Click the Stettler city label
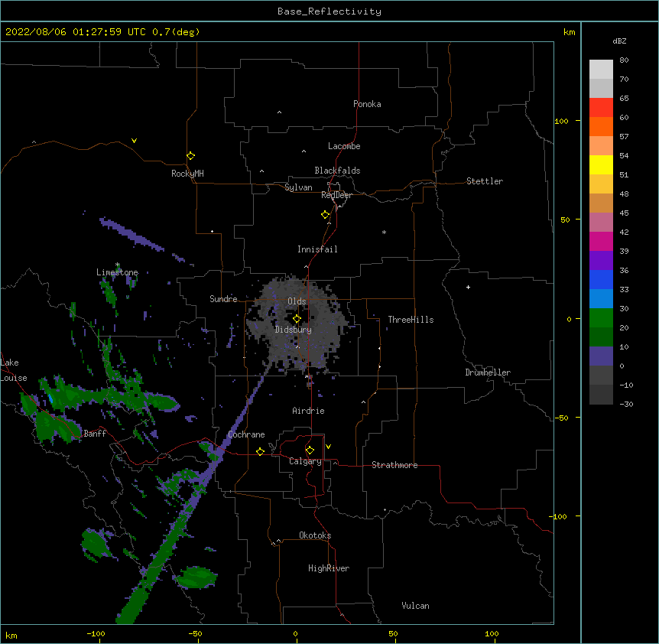 [x=485, y=181]
